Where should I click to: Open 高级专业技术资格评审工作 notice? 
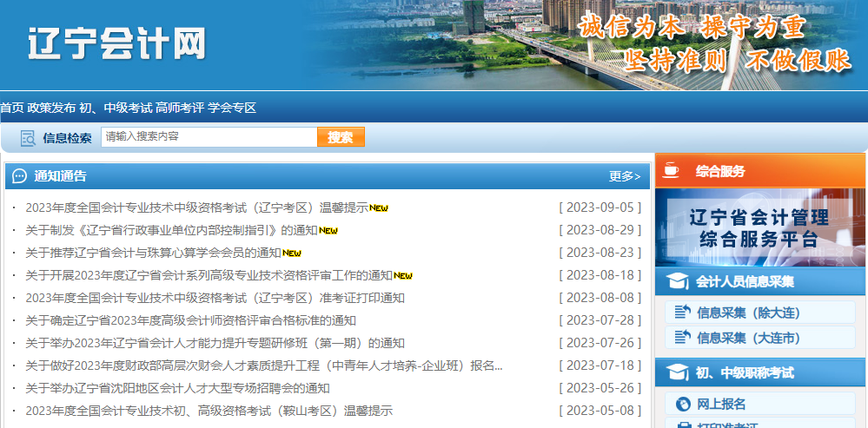(209, 275)
